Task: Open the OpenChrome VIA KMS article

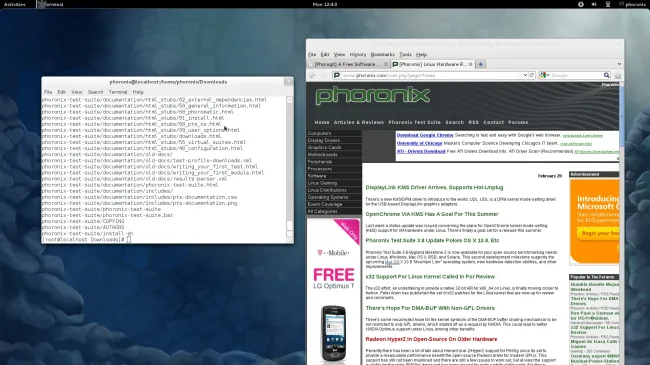Action: [432, 214]
